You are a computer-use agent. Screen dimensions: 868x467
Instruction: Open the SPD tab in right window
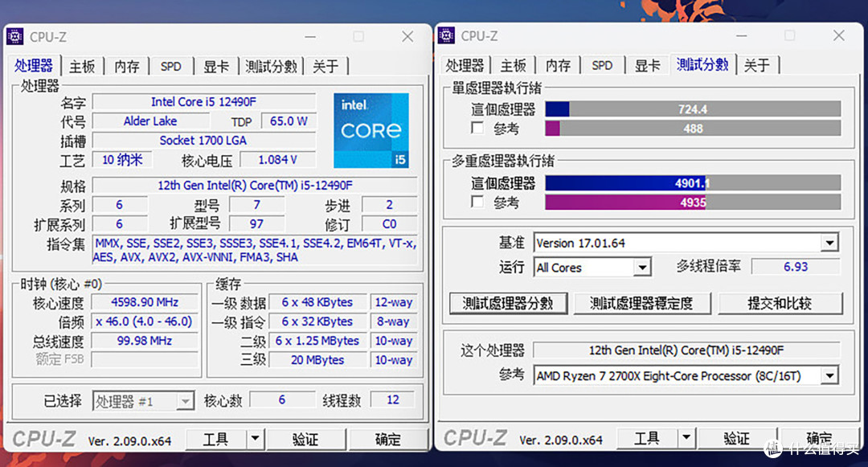[602, 65]
